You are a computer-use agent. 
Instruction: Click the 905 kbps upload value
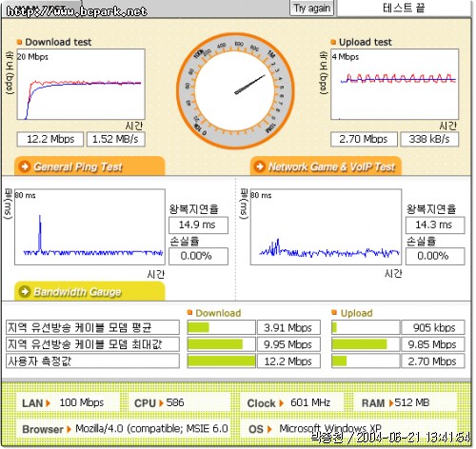click(x=433, y=327)
